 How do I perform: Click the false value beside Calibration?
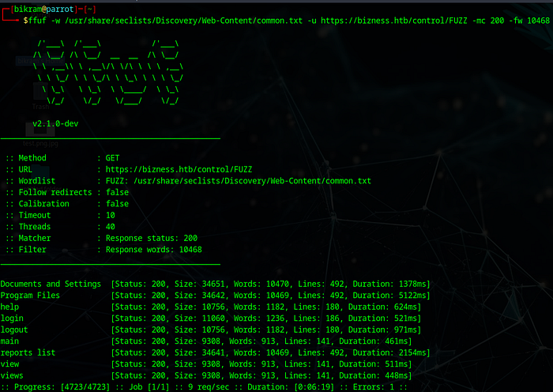(x=117, y=204)
